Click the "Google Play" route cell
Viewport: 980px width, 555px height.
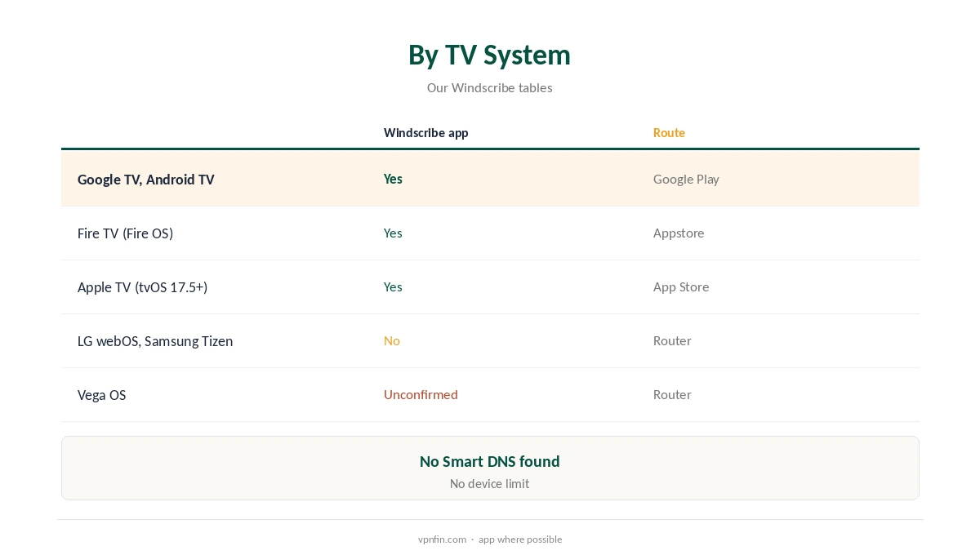point(686,180)
